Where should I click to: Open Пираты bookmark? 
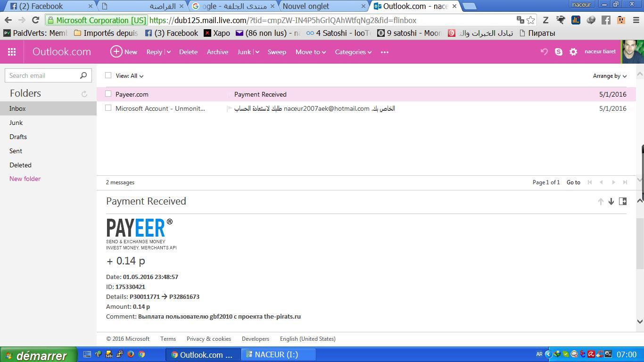pyautogui.click(x=537, y=33)
